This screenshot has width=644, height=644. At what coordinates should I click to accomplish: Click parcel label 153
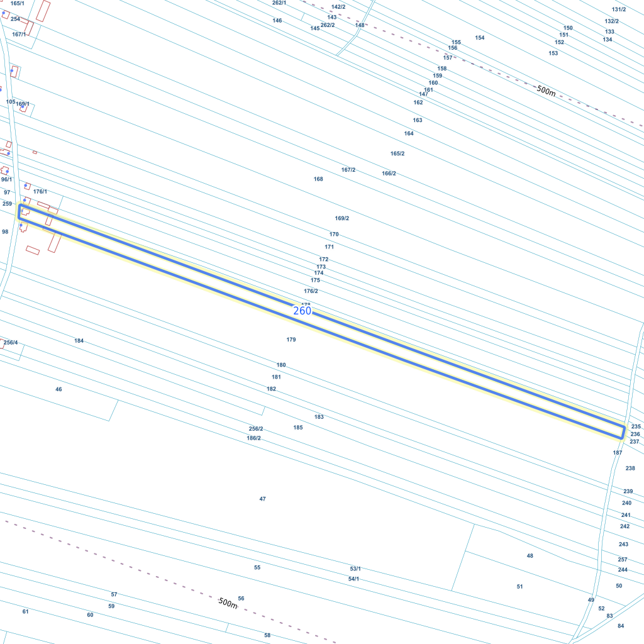pyautogui.click(x=553, y=53)
